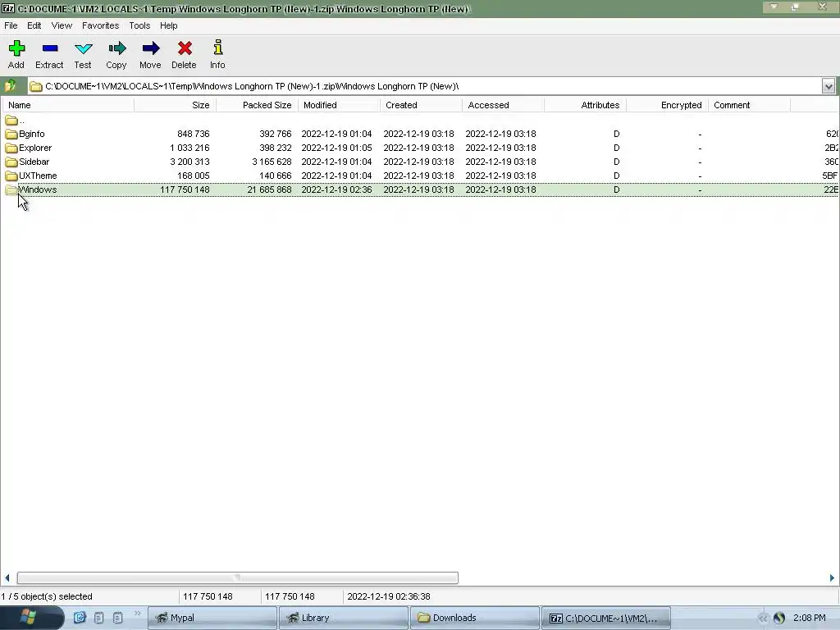Open the Tools menu
This screenshot has width=840, height=630.
click(x=139, y=25)
